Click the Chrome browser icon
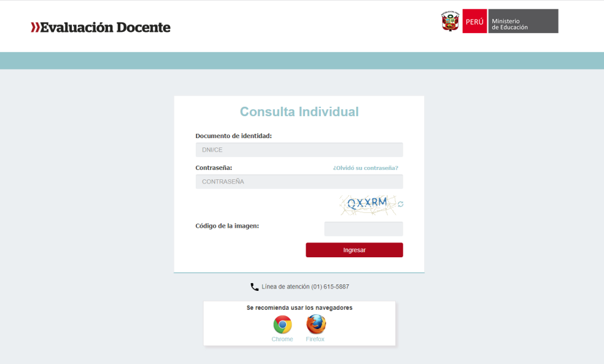This screenshot has width=604, height=364. tap(283, 324)
